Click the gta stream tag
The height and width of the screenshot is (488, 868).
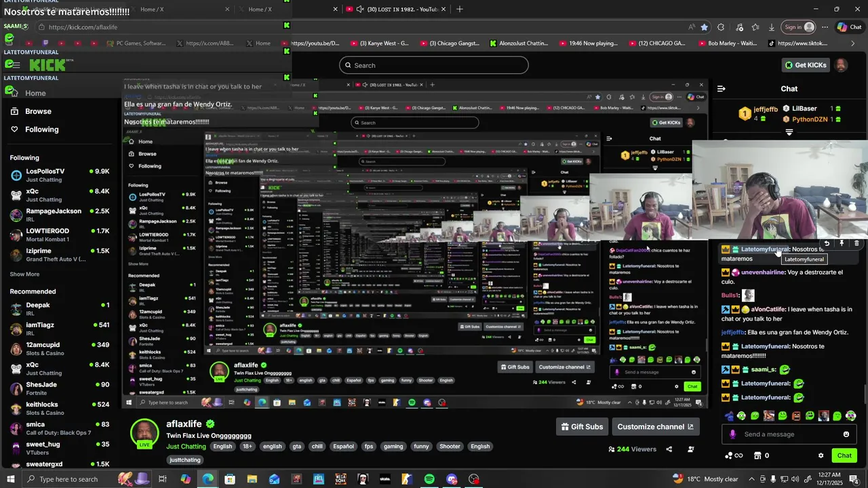pos(296,447)
